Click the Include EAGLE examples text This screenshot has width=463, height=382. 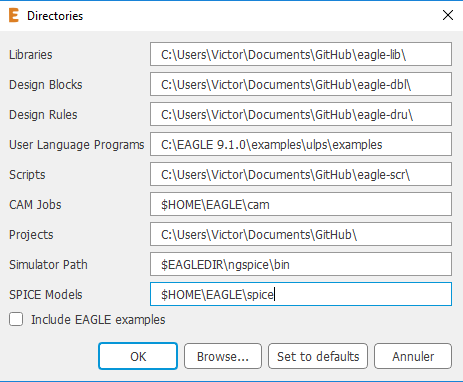click(x=98, y=320)
